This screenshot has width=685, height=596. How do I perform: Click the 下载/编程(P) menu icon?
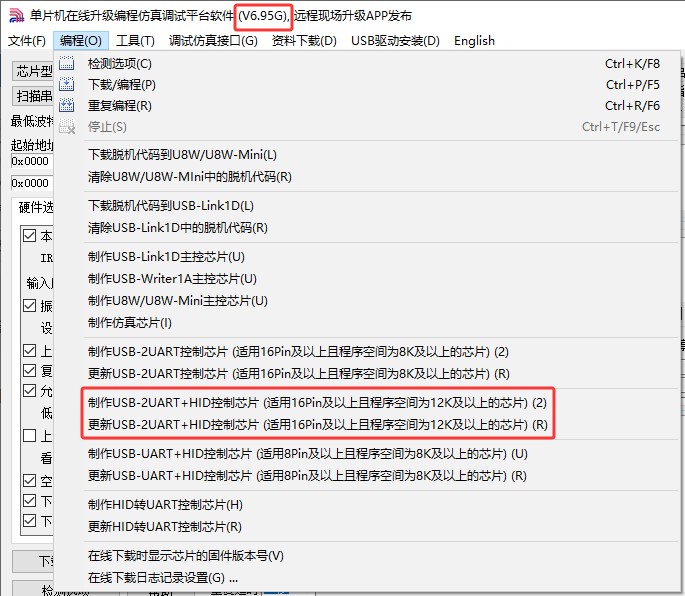[66, 84]
